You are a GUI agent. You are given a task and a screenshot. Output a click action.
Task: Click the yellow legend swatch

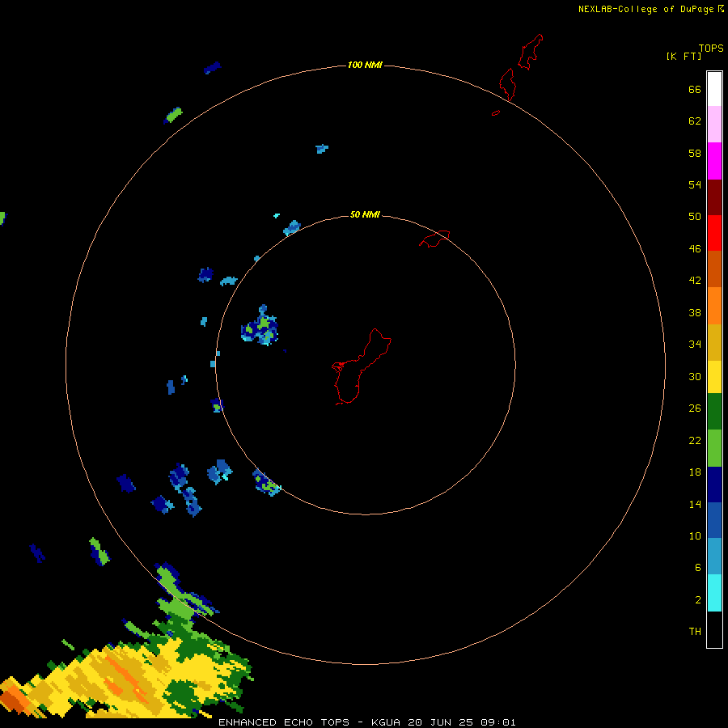coord(714,376)
